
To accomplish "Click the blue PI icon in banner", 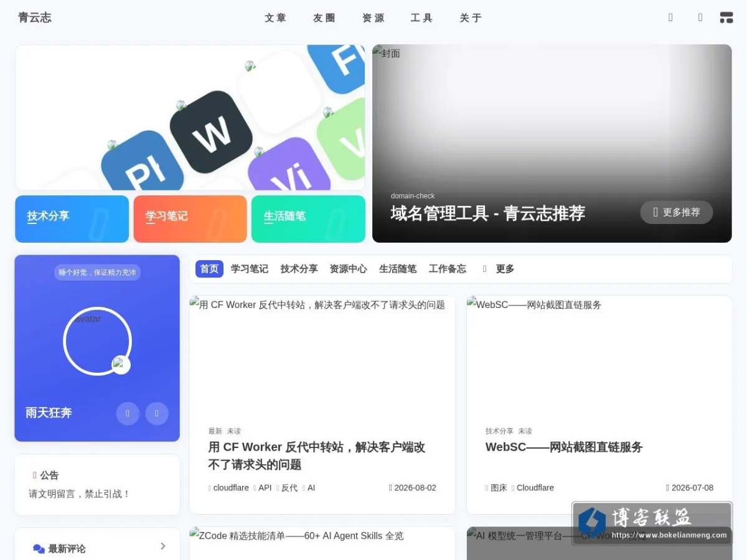I will pos(143,163).
